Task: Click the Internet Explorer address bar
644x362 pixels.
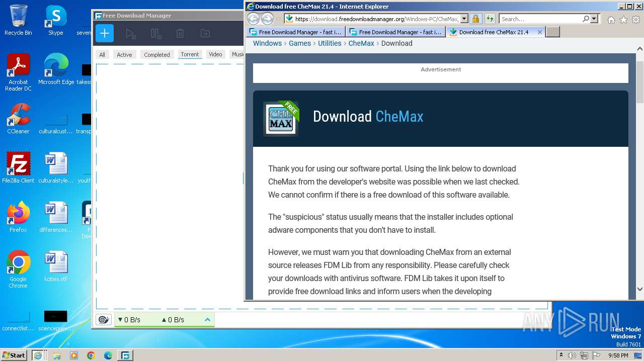Action: [372, 19]
